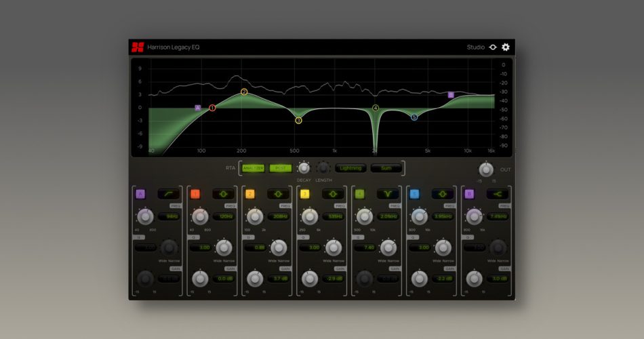The height and width of the screenshot is (339, 644).
Task: Click the Harrison red logo
Action: click(138, 47)
